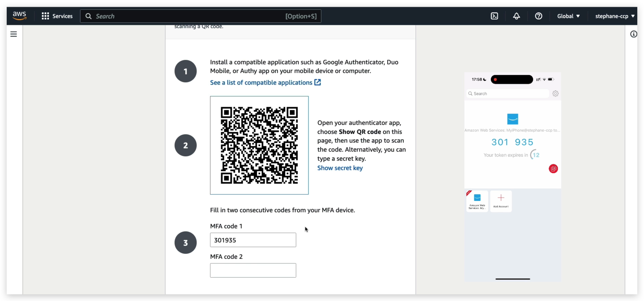This screenshot has width=644, height=301.
Task: Click the info circle icon on right edge
Action: [x=634, y=34]
